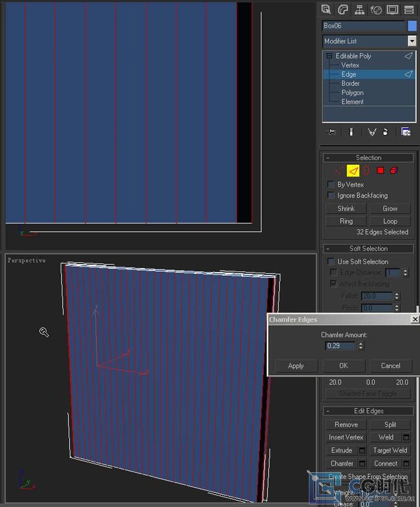The image size is (420, 507).
Task: Open Extrude settings box icon
Action: coord(362,450)
